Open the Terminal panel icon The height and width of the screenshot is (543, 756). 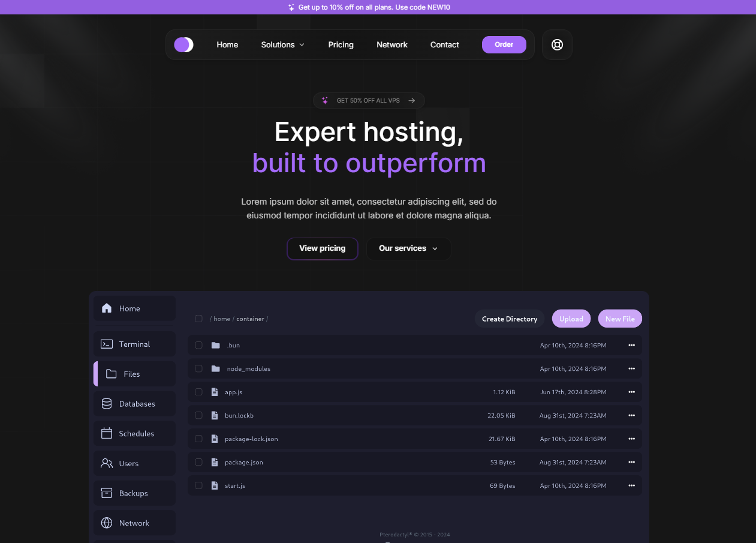coord(107,344)
